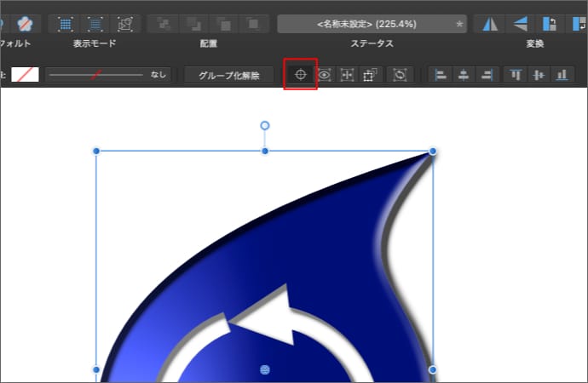Switch to pixel view mode

coord(66,23)
